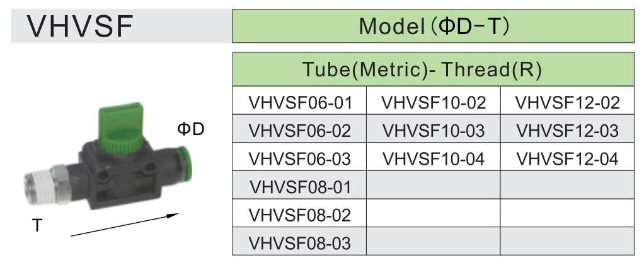Select model VHVSF10-02

coord(434,102)
